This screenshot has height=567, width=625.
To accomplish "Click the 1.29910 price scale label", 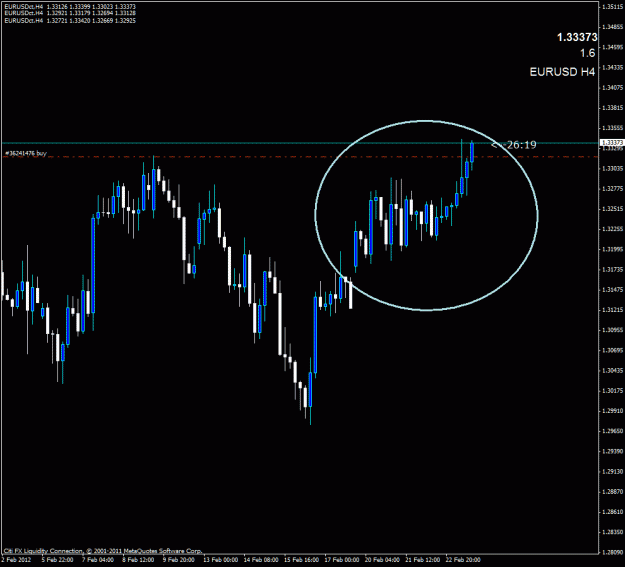I will tap(613, 411).
